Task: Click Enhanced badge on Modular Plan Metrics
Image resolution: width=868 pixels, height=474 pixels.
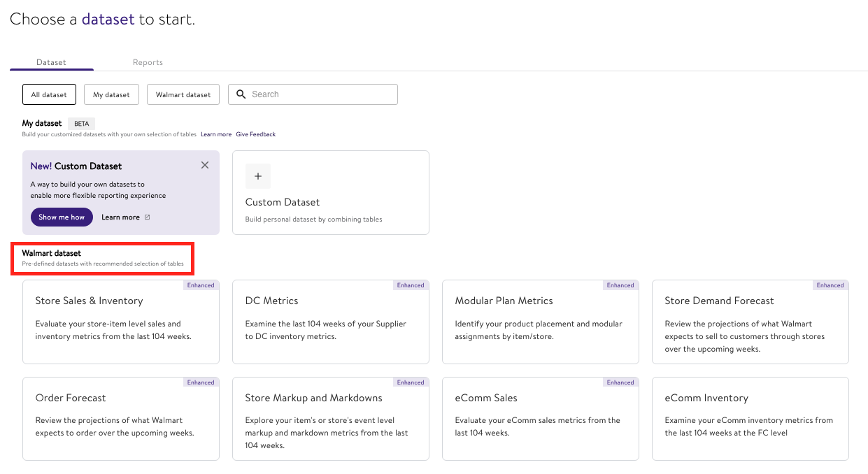Action: [620, 285]
